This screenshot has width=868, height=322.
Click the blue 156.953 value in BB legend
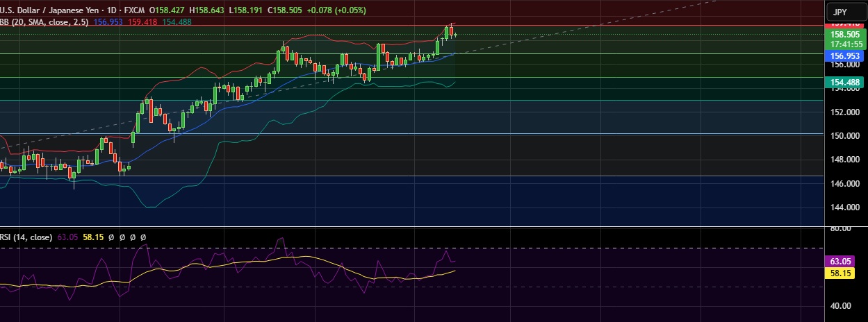pos(108,22)
